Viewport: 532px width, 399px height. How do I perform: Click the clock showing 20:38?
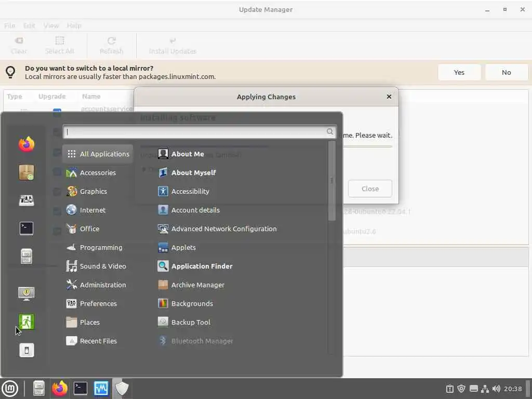point(513,389)
